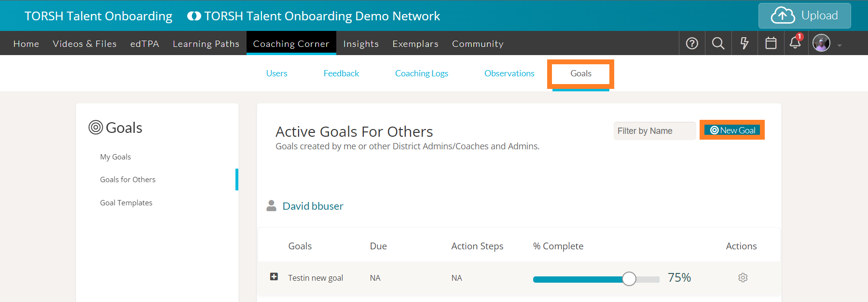
Task: Click the David bbuser name link
Action: click(313, 206)
